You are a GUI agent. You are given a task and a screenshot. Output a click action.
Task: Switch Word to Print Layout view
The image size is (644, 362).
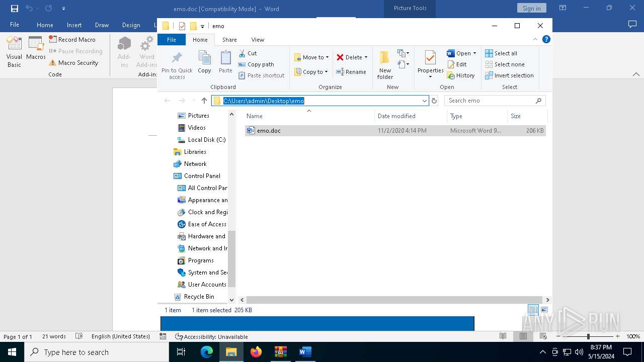pyautogui.click(x=523, y=336)
